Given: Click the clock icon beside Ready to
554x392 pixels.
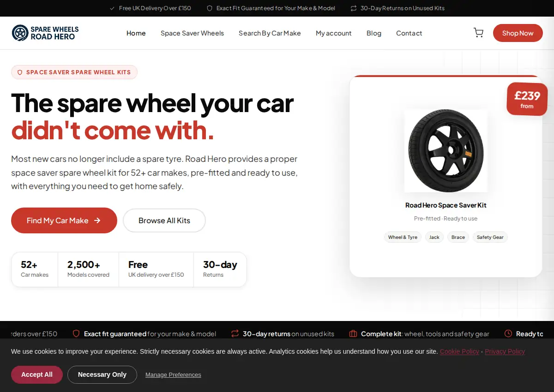Looking at the screenshot, I should click(x=508, y=333).
